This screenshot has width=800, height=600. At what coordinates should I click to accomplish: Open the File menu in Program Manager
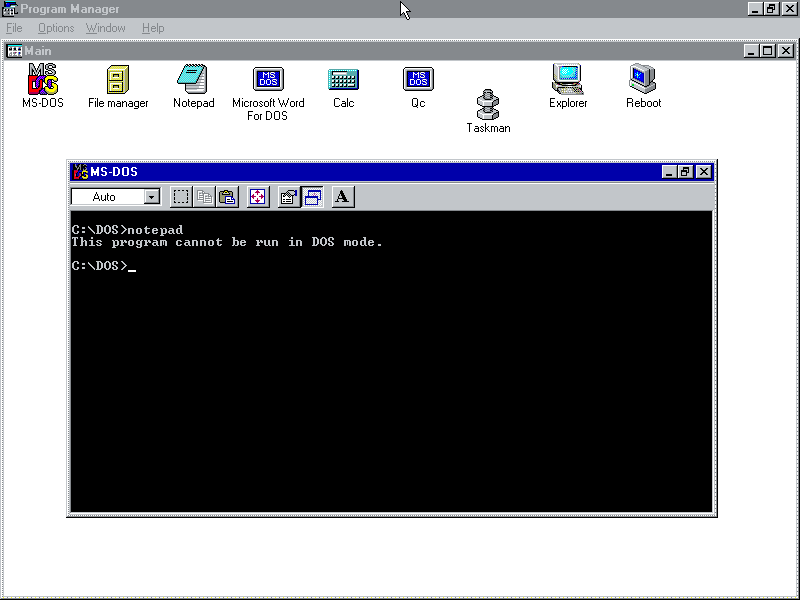point(14,27)
